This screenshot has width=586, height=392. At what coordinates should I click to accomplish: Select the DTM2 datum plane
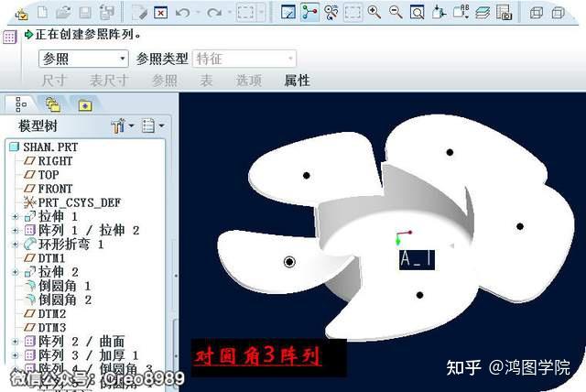[x=52, y=313]
